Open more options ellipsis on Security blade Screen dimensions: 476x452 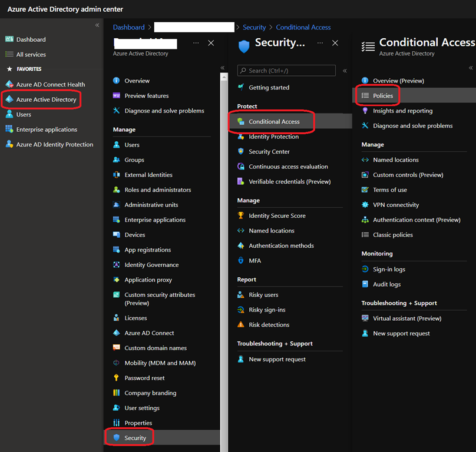320,43
